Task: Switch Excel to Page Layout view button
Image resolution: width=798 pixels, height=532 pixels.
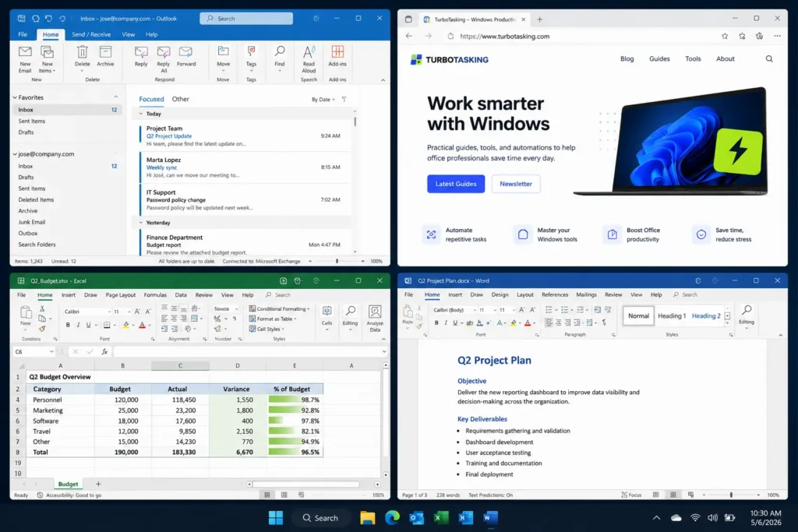Action: pos(284,495)
